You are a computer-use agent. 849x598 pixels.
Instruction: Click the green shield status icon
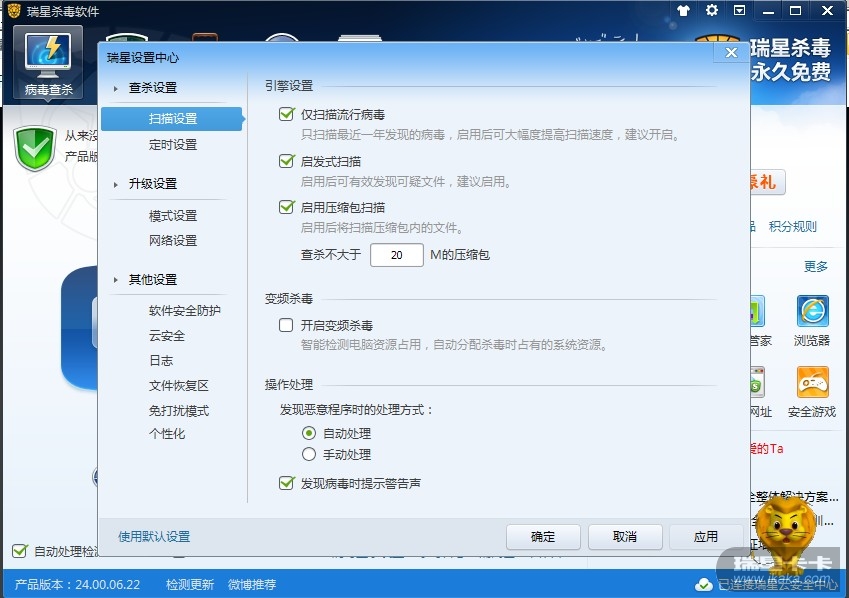35,148
